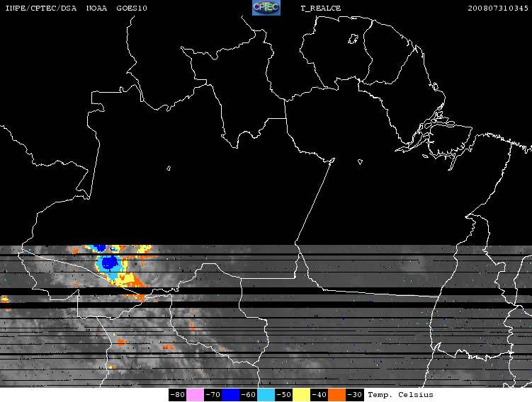This screenshot has height=402, width=532.
Task: Click the T_REALCE product label
Action: [321, 8]
